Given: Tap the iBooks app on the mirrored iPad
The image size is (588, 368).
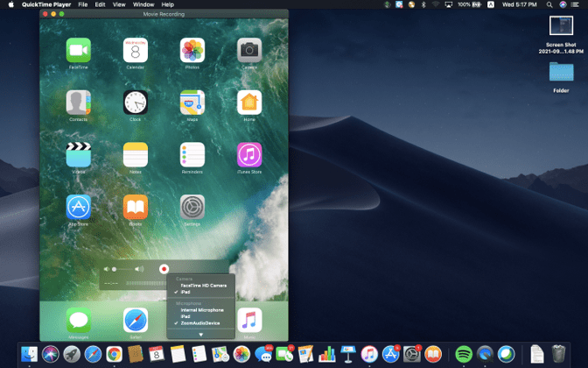Looking at the screenshot, I should [136, 207].
